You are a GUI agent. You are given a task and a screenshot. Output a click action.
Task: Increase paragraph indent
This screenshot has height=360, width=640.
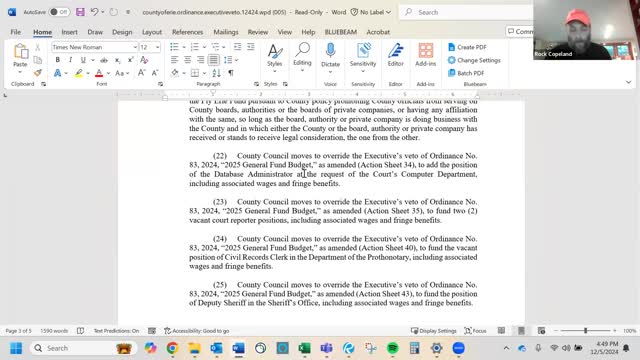251,47
